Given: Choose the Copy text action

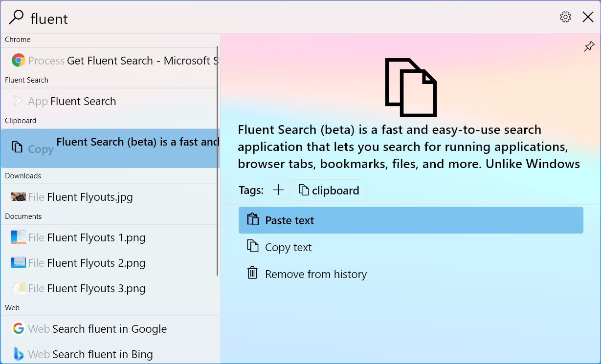Looking at the screenshot, I should pyautogui.click(x=289, y=247).
